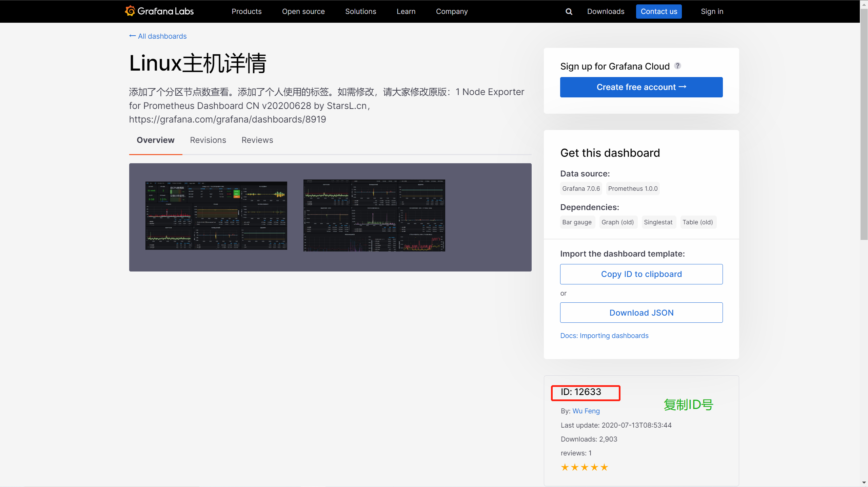Screen dimensions: 868x487
Task: Click Copy ID to clipboard button
Action: tap(641, 274)
